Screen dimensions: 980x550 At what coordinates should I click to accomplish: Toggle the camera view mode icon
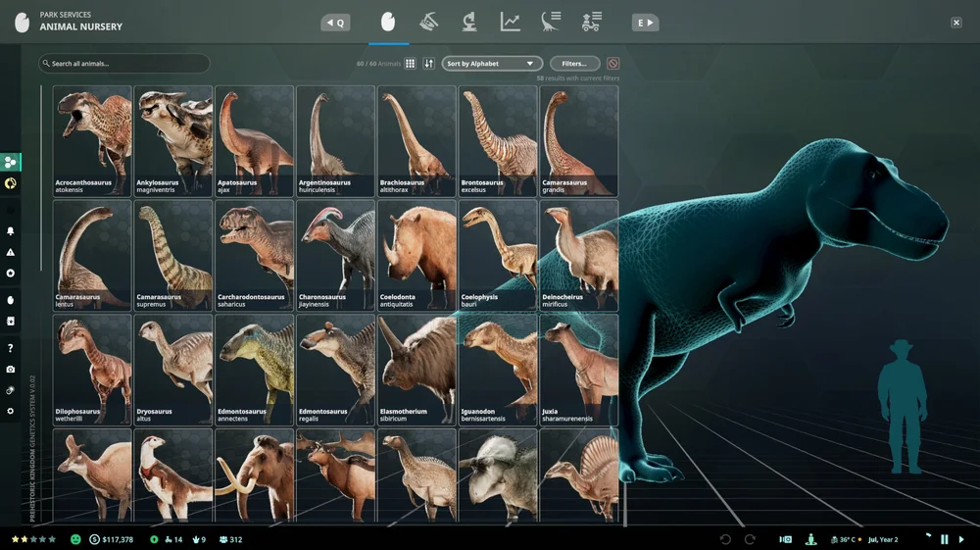click(786, 539)
